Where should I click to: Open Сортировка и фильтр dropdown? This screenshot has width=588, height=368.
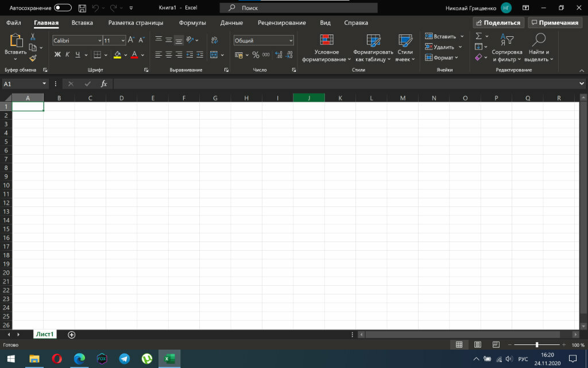click(507, 48)
